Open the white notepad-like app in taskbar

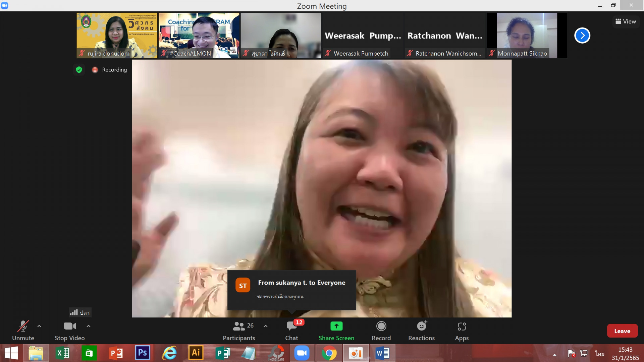[249, 353]
